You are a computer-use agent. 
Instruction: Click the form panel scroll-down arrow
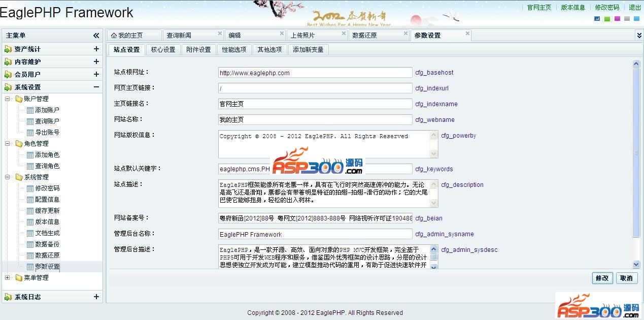pyautogui.click(x=636, y=265)
